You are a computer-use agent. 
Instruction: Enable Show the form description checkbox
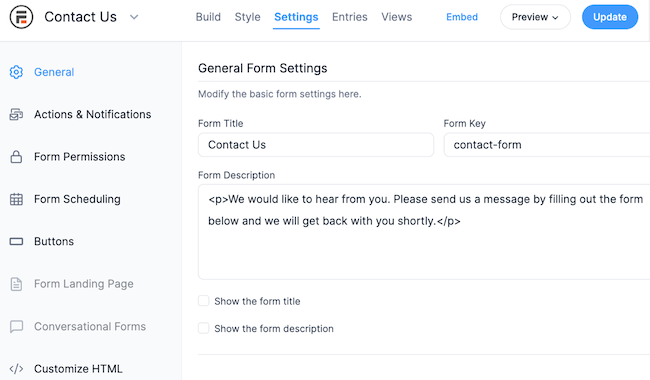click(x=204, y=328)
